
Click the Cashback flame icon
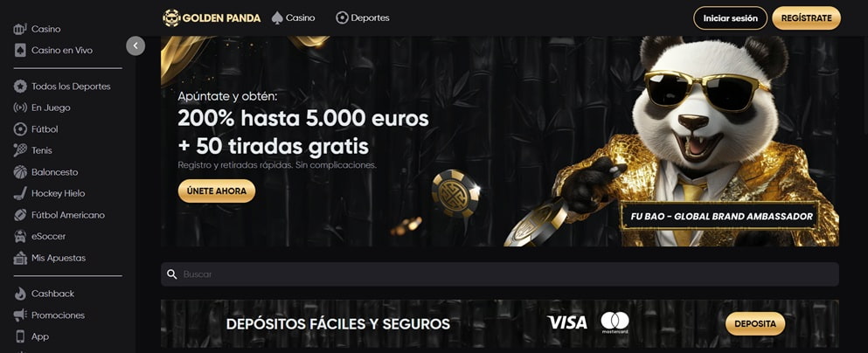(20, 294)
